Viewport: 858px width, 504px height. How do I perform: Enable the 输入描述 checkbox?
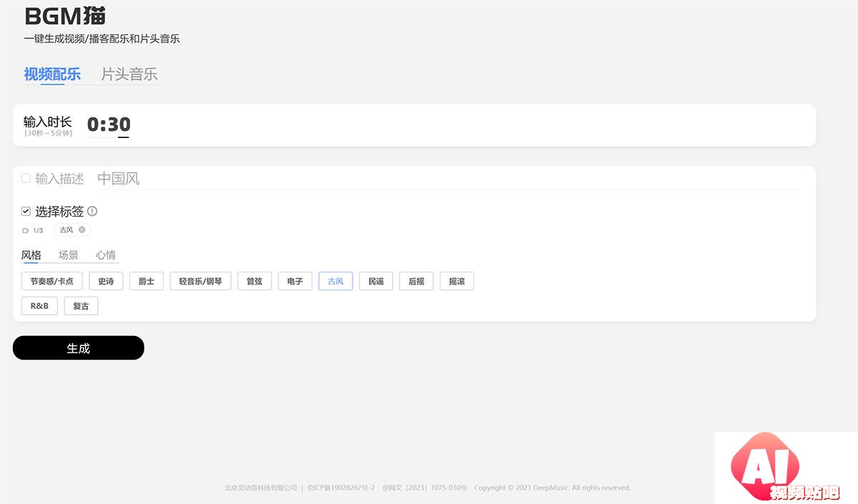pos(26,178)
